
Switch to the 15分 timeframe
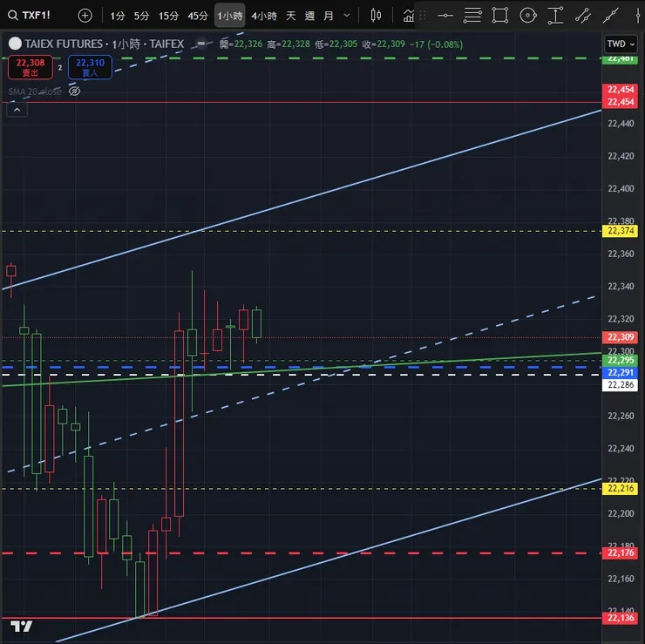(168, 16)
